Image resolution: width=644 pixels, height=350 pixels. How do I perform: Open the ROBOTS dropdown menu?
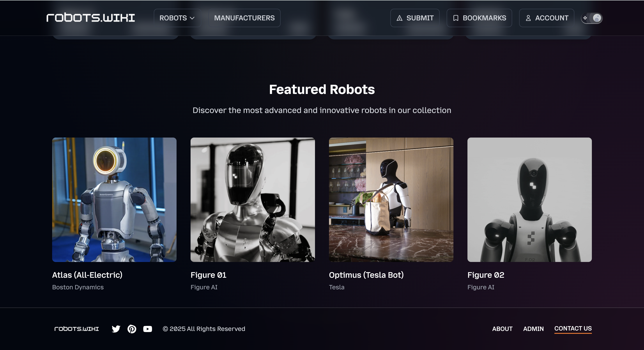pos(177,18)
